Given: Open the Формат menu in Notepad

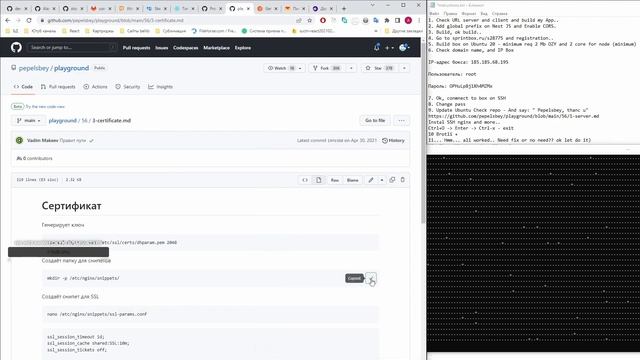Looking at the screenshot, I should [469, 13].
